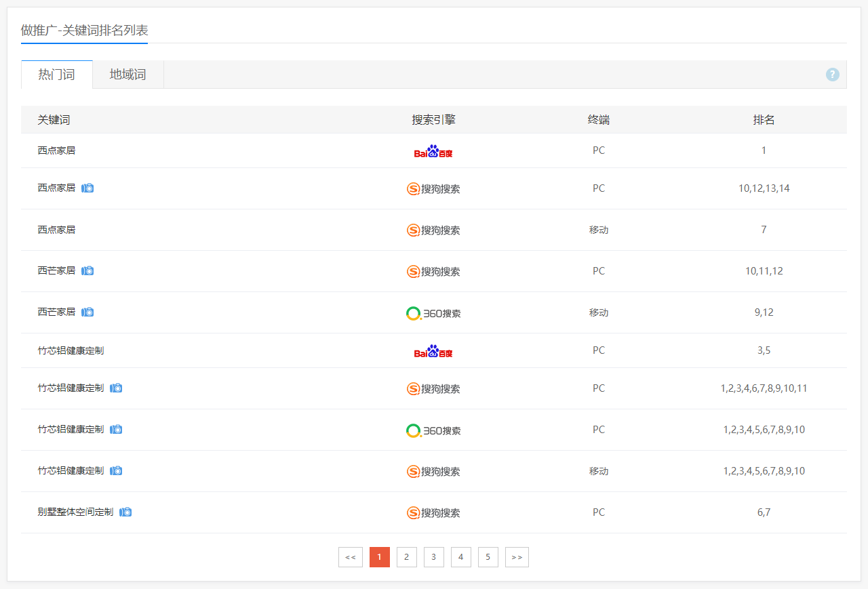Select the 热门词 tab
The height and width of the screenshot is (589, 868).
coord(56,75)
